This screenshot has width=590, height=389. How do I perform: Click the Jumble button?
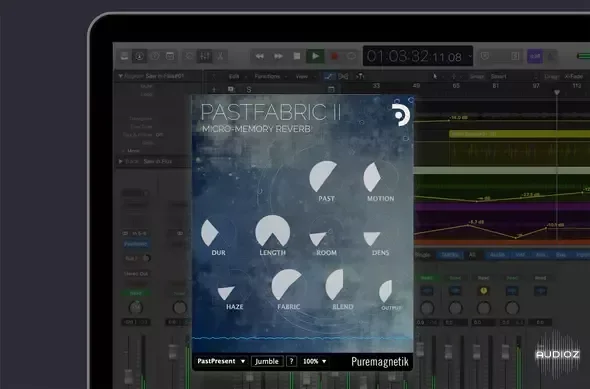[267, 361]
